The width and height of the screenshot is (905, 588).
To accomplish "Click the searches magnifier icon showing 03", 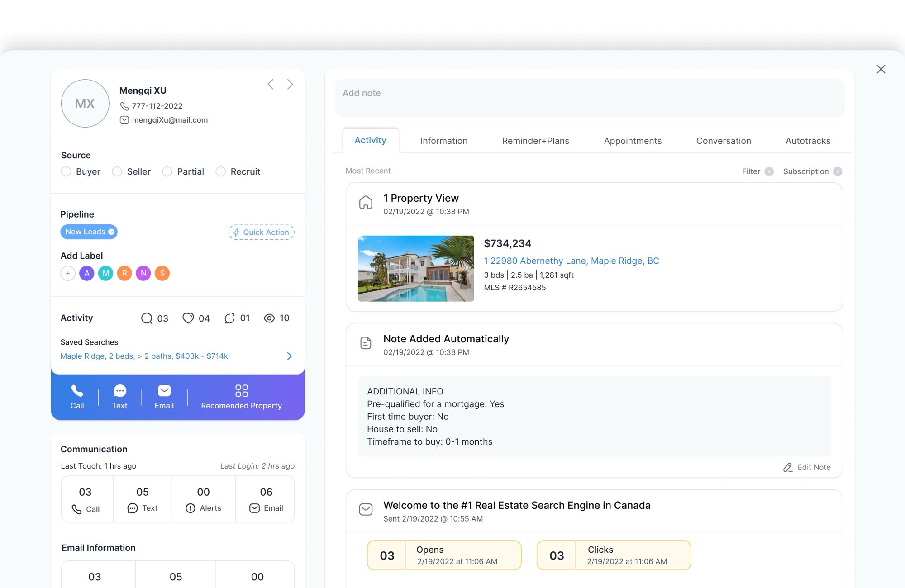I will click(147, 318).
